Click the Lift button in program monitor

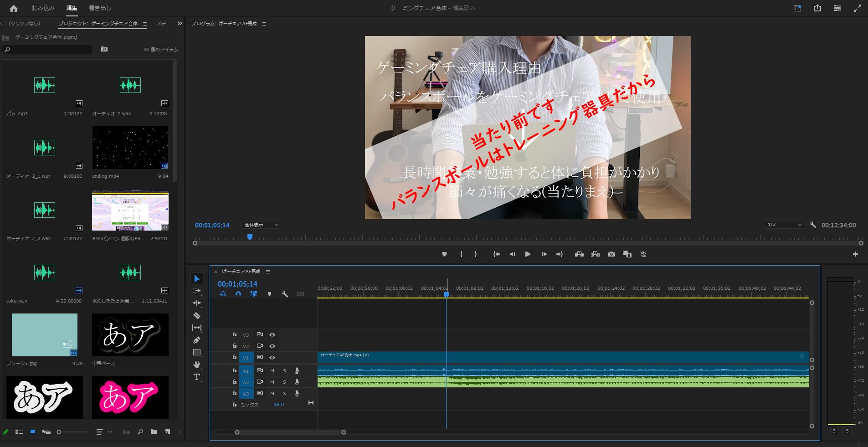(579, 254)
